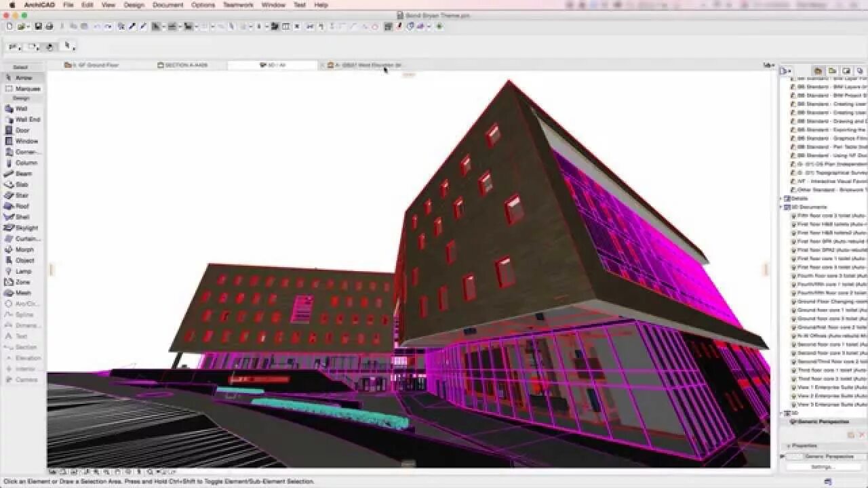Viewport: 868px width, 488px height.
Task: Select the Stair tool
Action: pyautogui.click(x=22, y=195)
